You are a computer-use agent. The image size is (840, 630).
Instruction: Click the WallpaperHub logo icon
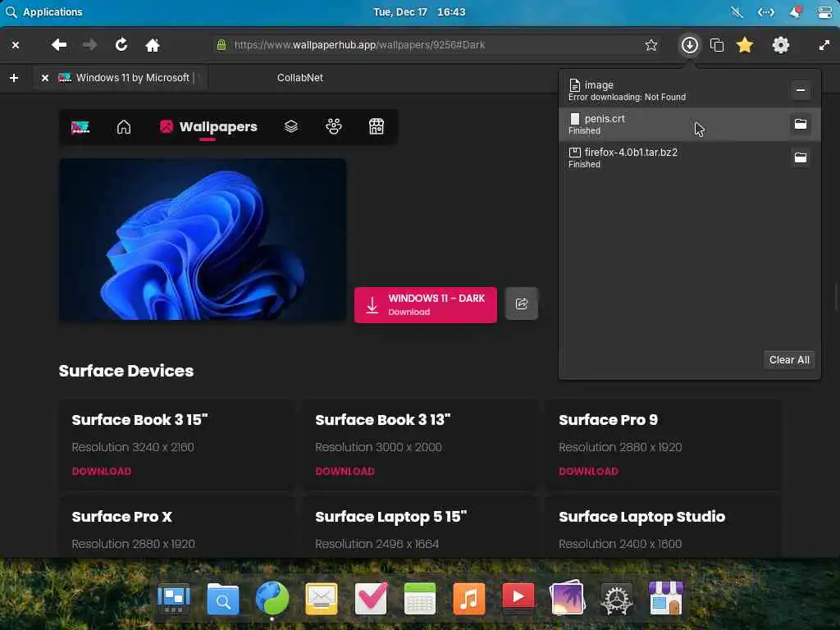click(x=80, y=127)
